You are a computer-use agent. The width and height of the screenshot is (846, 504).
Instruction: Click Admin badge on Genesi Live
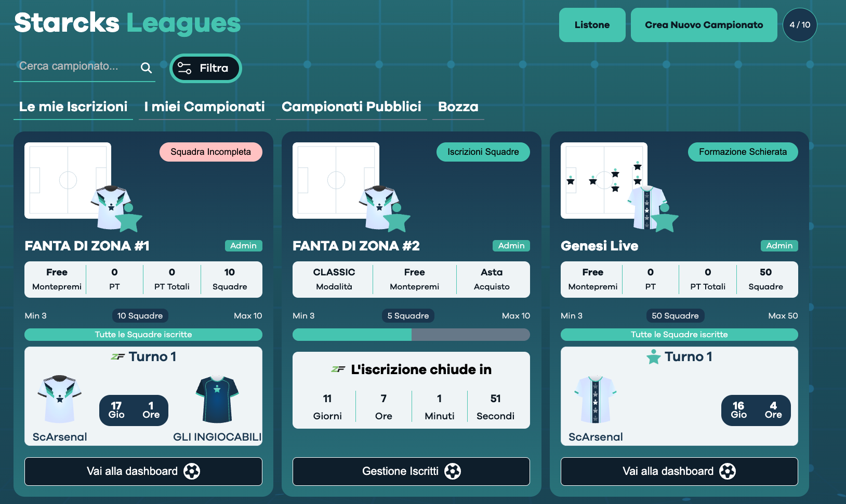pyautogui.click(x=779, y=246)
